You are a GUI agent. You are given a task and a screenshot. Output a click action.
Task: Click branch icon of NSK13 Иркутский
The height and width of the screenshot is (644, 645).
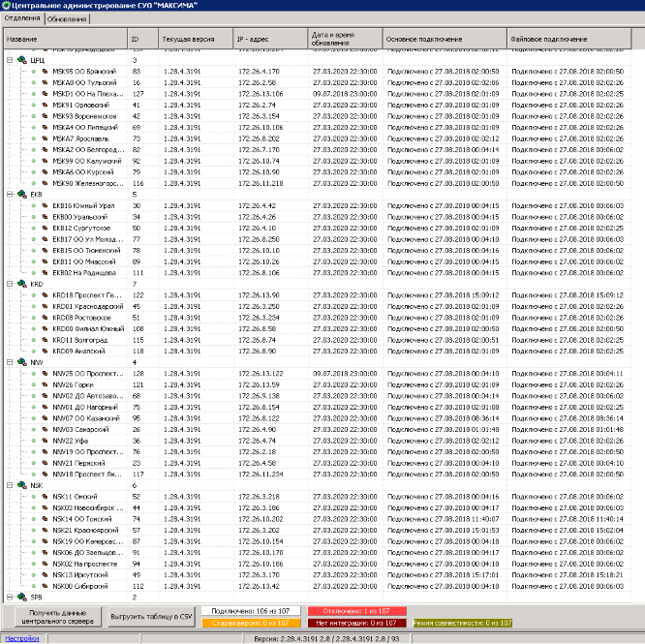click(x=45, y=575)
